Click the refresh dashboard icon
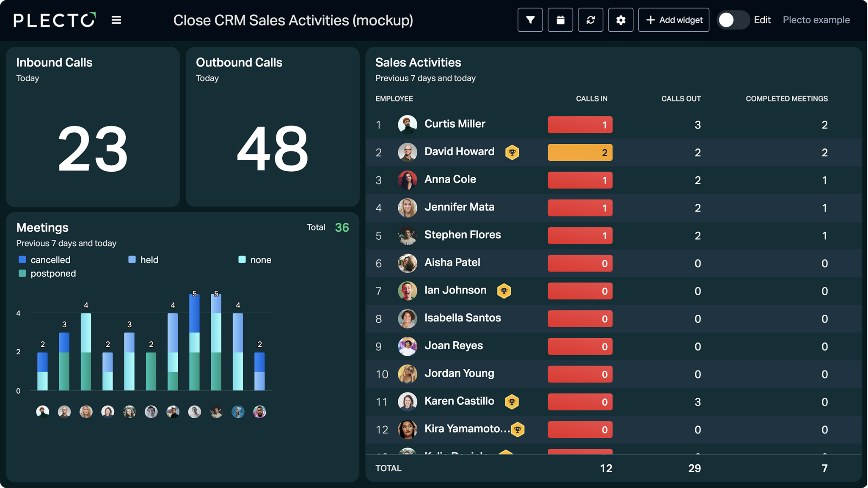The image size is (868, 488). point(590,20)
